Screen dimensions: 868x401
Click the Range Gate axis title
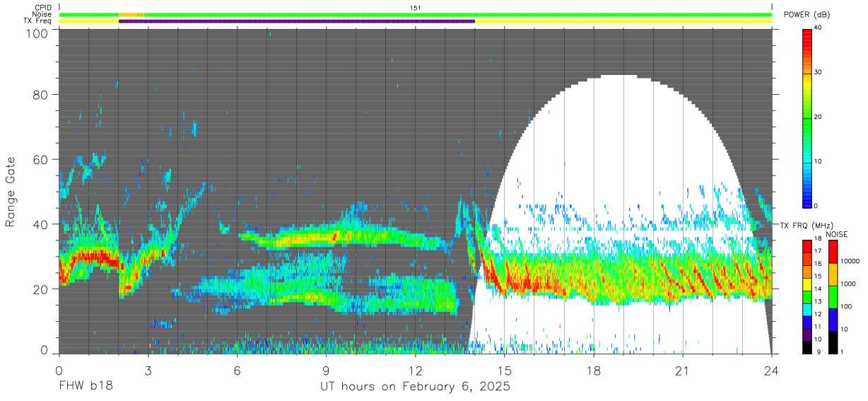tap(11, 192)
